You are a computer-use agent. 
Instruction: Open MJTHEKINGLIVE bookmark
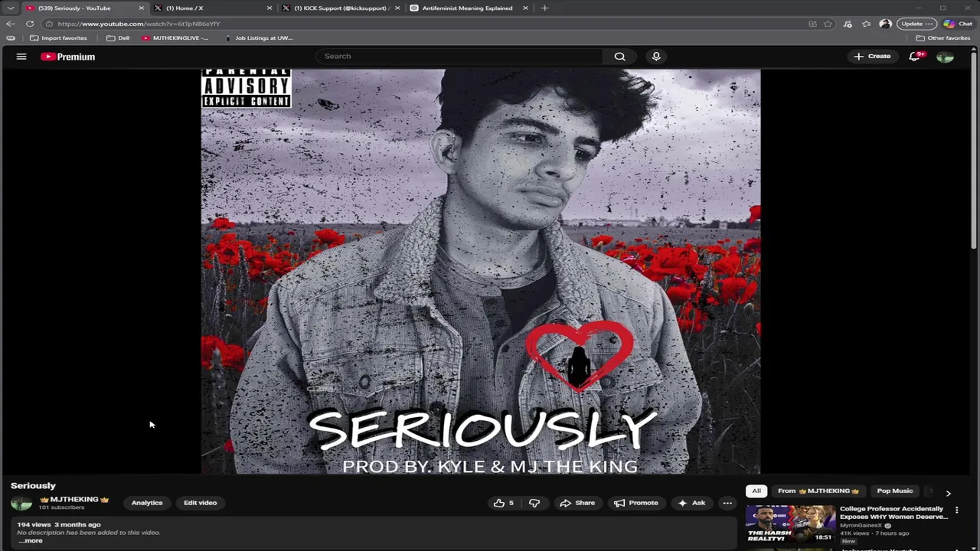point(175,37)
